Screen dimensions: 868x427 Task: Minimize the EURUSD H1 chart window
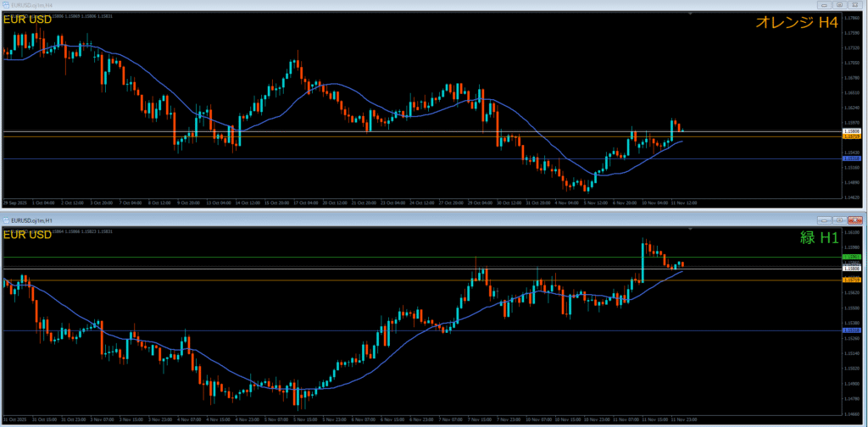click(824, 220)
